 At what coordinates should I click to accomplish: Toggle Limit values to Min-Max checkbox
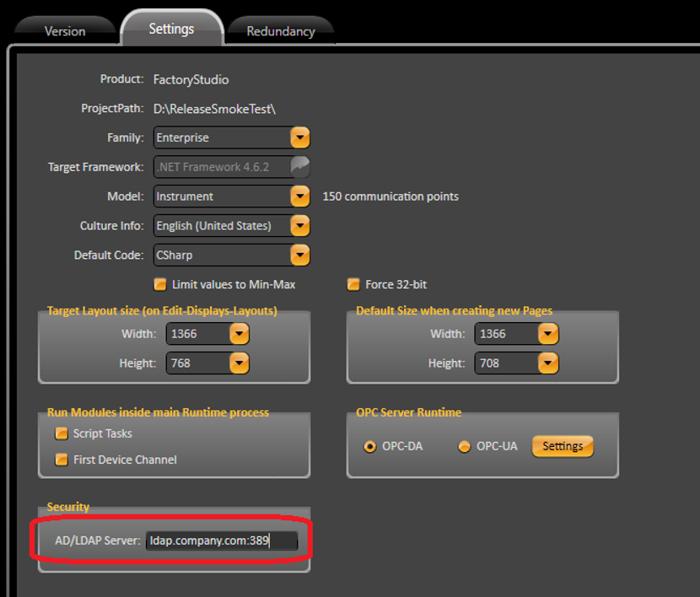coord(160,284)
